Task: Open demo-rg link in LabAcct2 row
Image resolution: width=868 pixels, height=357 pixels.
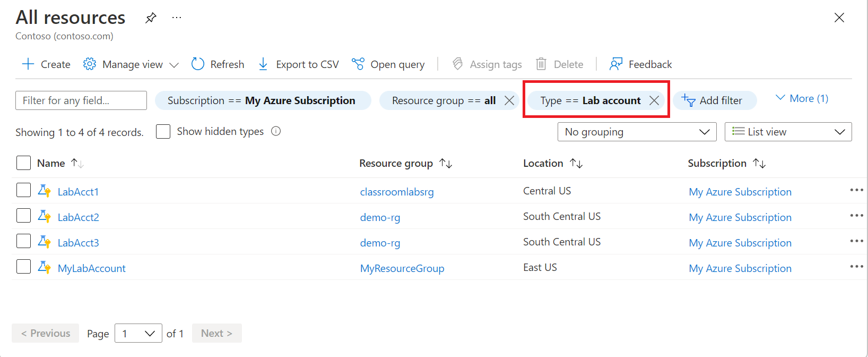Action: point(380,217)
